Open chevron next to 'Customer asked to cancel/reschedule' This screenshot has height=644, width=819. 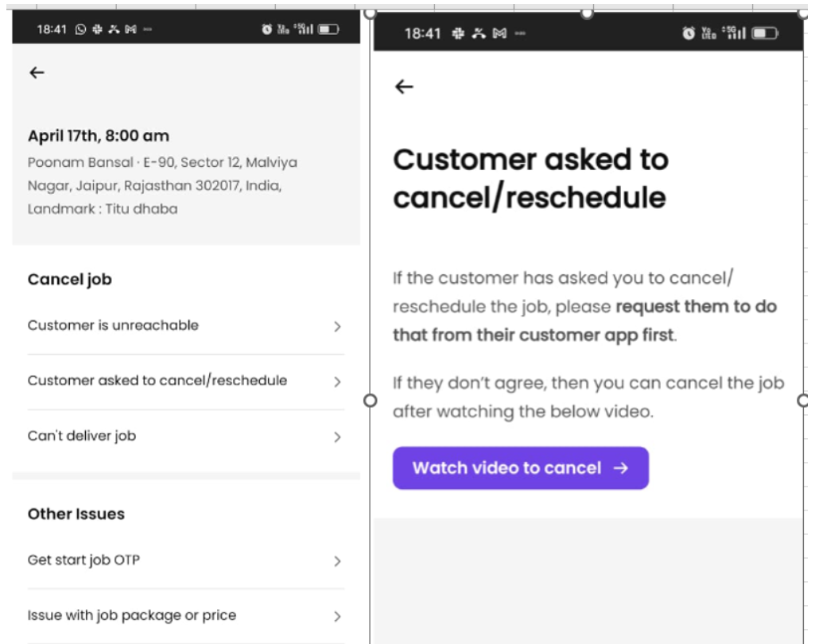[337, 382]
